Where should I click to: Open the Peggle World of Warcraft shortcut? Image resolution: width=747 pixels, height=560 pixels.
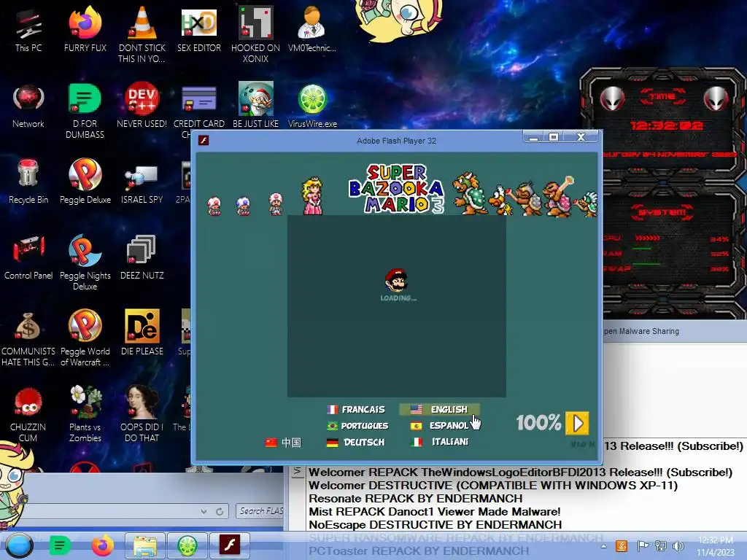[85, 338]
